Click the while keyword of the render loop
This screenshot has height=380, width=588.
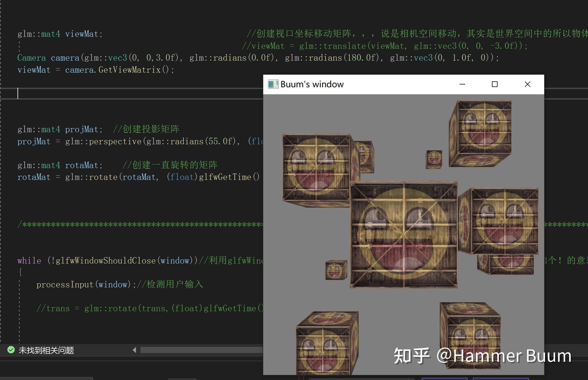point(29,260)
